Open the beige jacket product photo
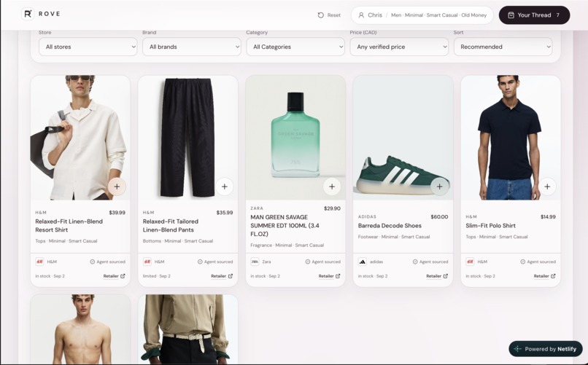The image size is (588, 365). tap(188, 329)
